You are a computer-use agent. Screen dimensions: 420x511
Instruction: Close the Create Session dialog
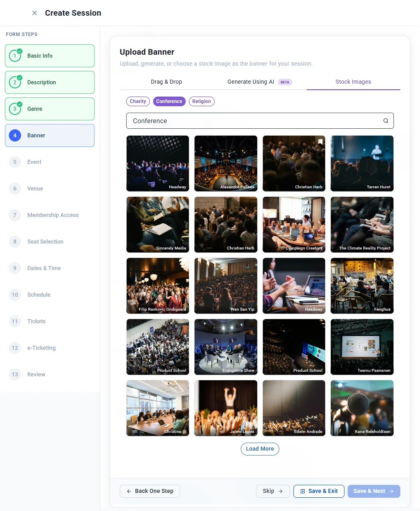[35, 13]
